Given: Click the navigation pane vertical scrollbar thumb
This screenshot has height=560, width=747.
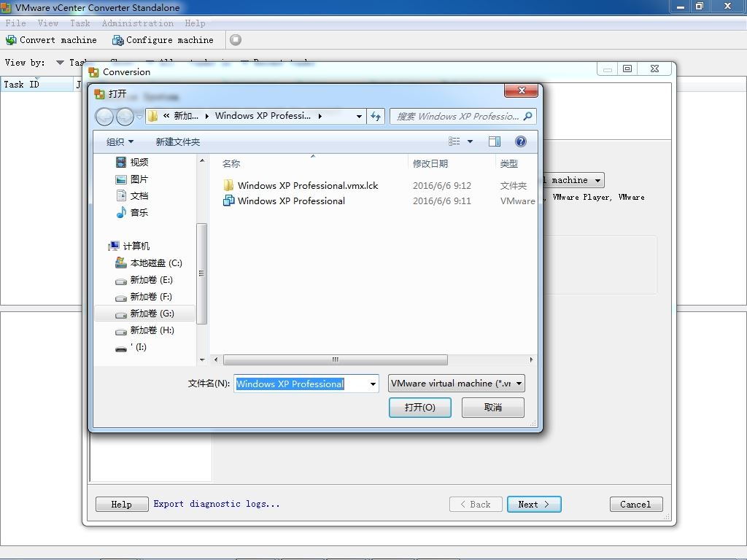Looking at the screenshot, I should coord(202,273).
